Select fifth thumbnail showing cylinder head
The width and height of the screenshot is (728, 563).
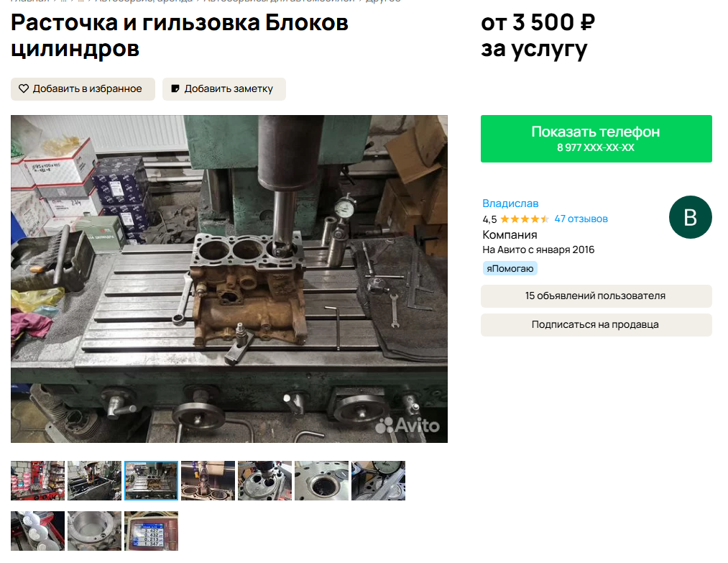click(x=264, y=480)
